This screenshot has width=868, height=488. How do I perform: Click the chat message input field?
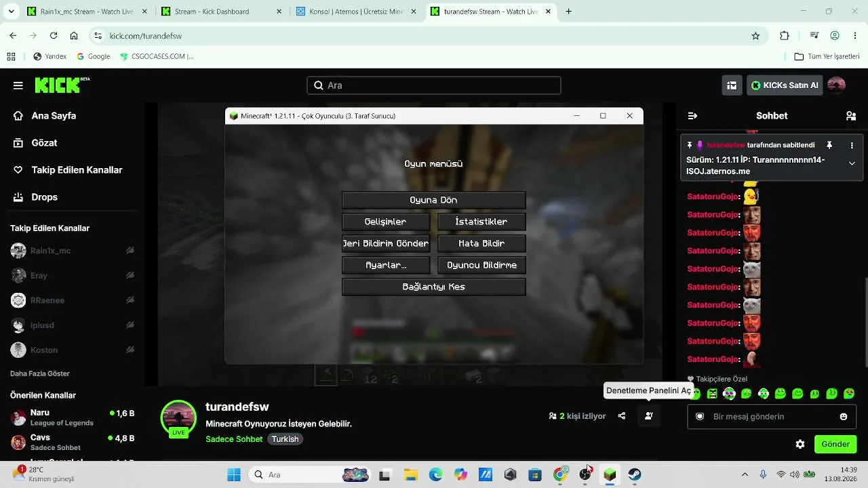(x=772, y=417)
